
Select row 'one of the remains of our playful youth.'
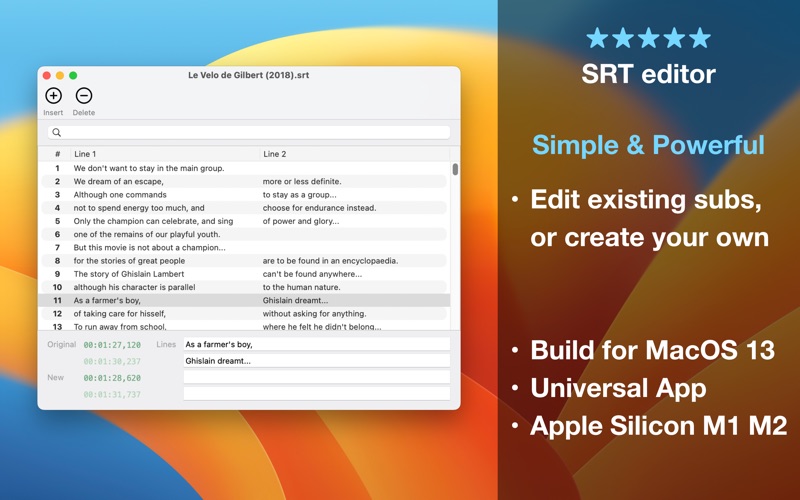pos(244,235)
